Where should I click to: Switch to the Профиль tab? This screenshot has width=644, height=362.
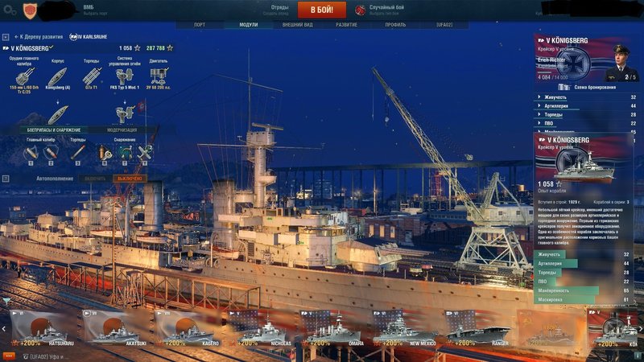[x=395, y=25]
